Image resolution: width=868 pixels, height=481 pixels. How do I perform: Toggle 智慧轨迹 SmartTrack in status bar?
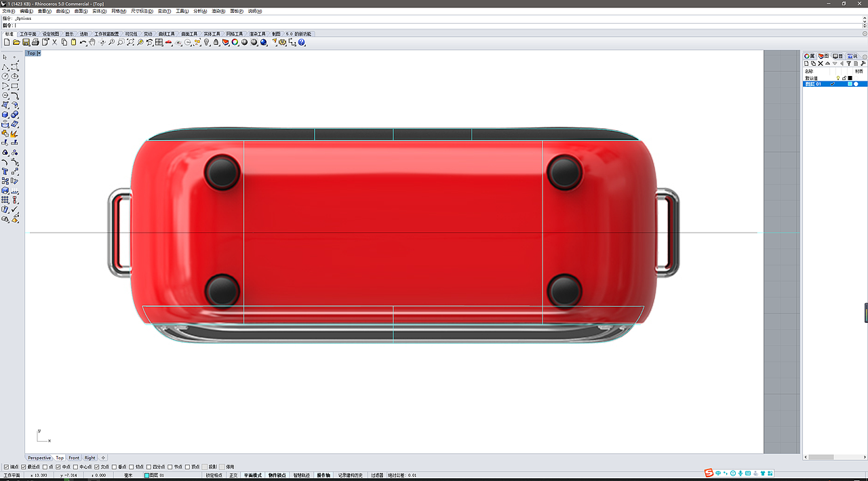tap(301, 476)
